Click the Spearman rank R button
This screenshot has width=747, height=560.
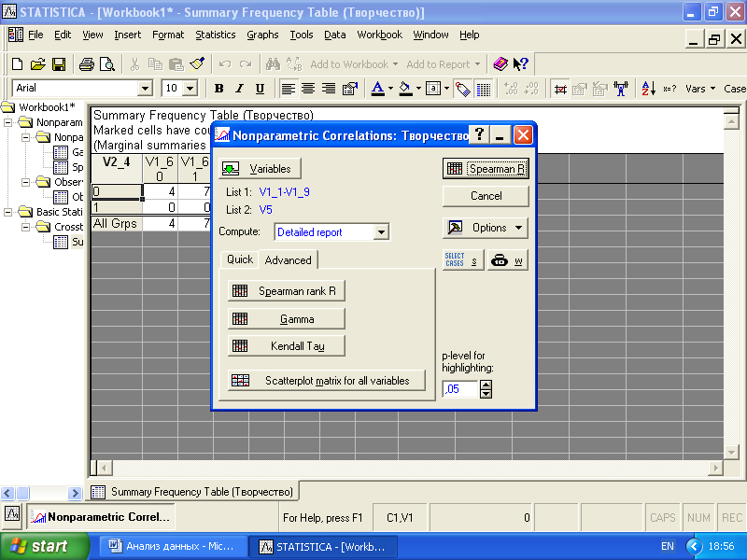point(287,291)
